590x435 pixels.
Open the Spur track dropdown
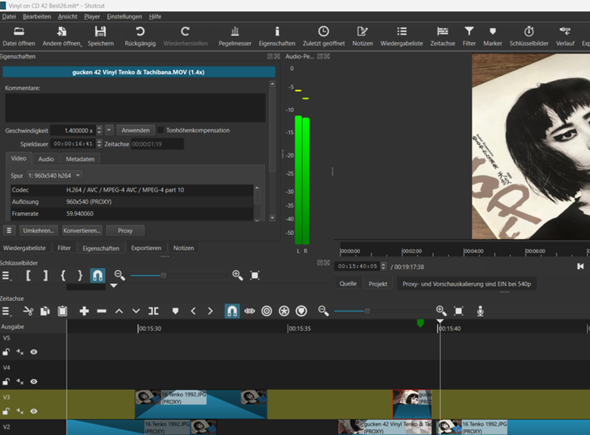(55, 175)
